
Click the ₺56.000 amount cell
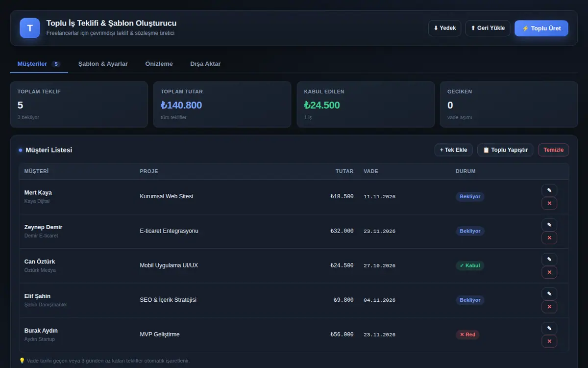[342, 335]
